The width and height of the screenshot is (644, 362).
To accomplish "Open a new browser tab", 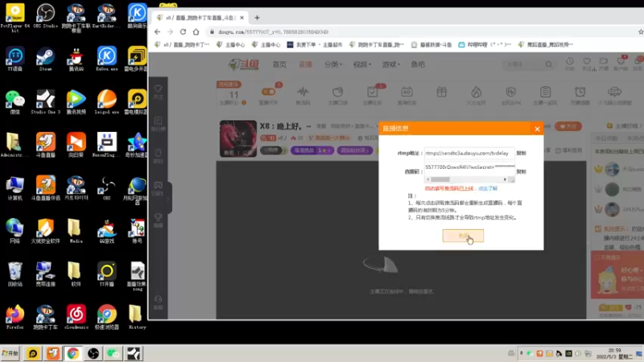I will point(257,18).
